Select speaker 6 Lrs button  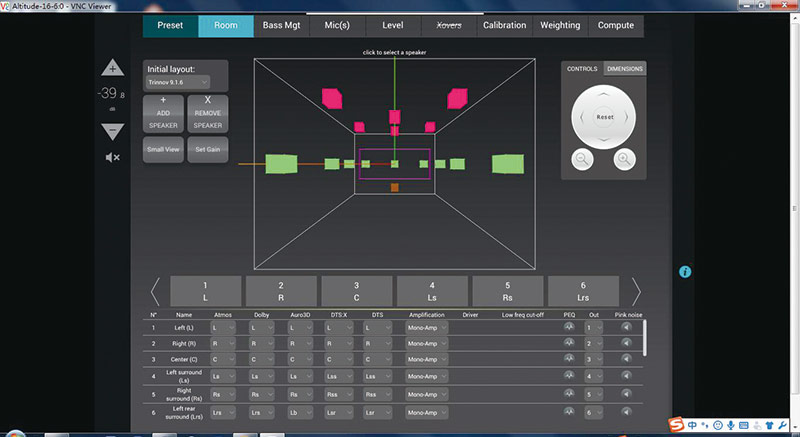click(x=583, y=291)
